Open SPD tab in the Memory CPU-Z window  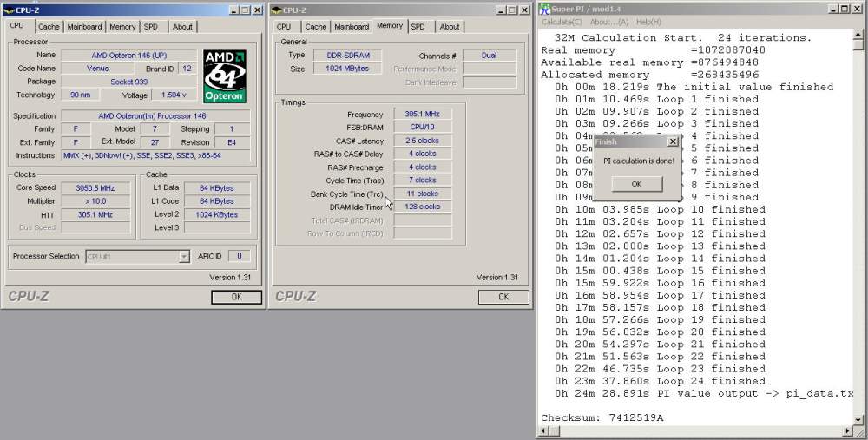coord(418,27)
